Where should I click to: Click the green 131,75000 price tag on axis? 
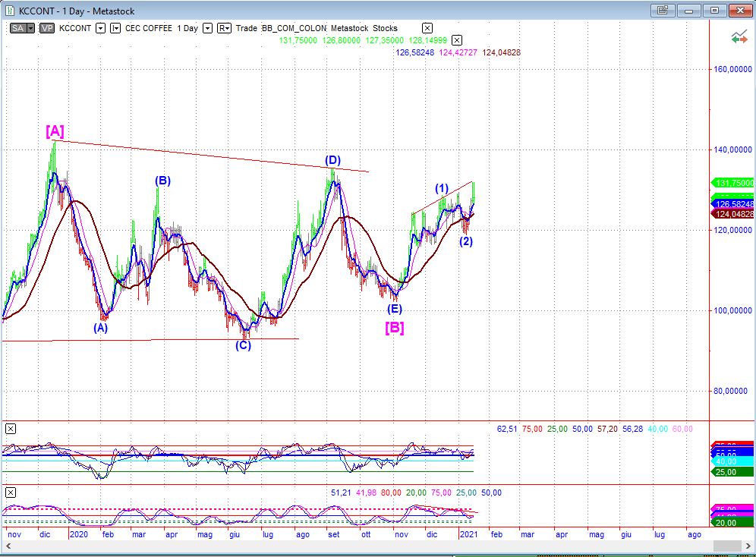click(732, 183)
